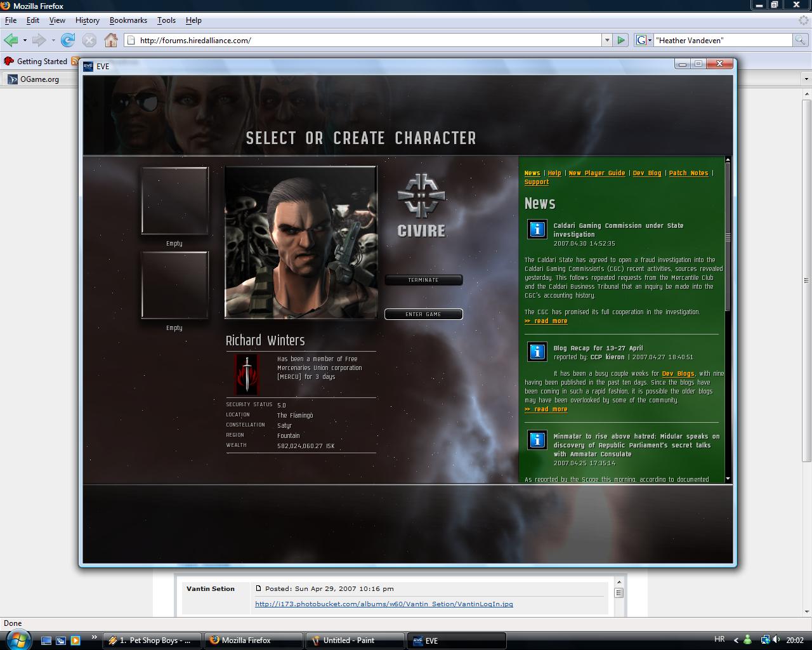Click the post icon beside "Posted: Sun Apr 29"

tap(258, 588)
